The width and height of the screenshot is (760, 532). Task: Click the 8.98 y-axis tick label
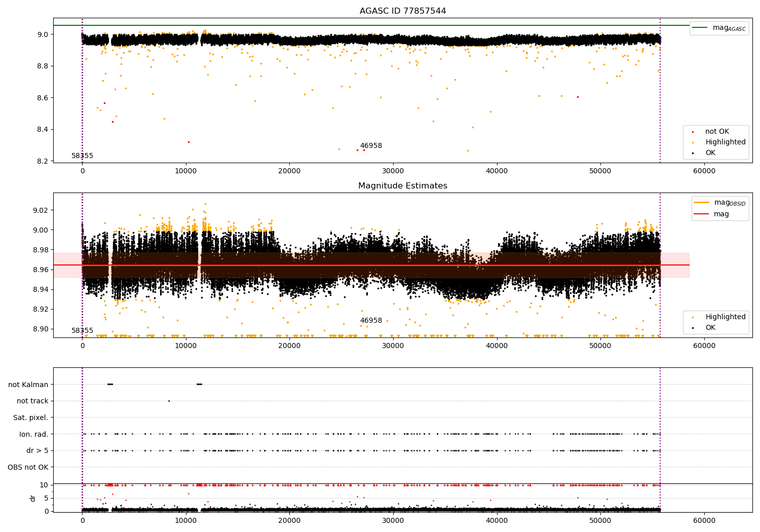pos(41,250)
